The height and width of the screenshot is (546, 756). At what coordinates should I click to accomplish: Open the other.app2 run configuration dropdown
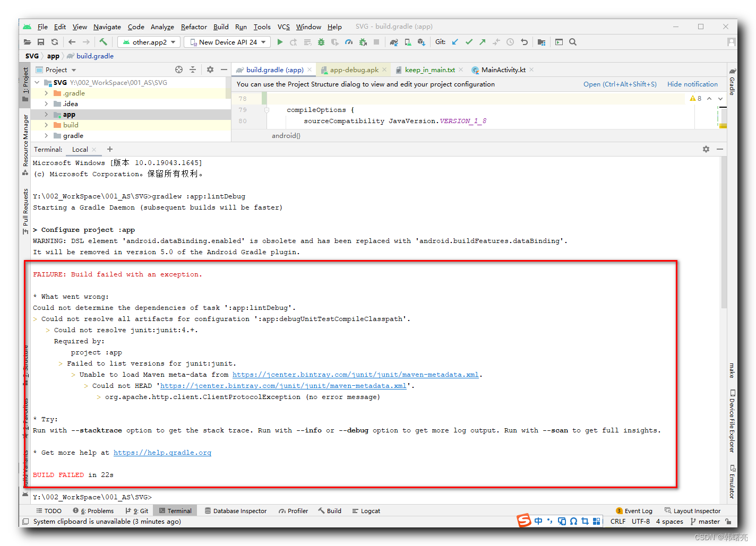coord(149,42)
